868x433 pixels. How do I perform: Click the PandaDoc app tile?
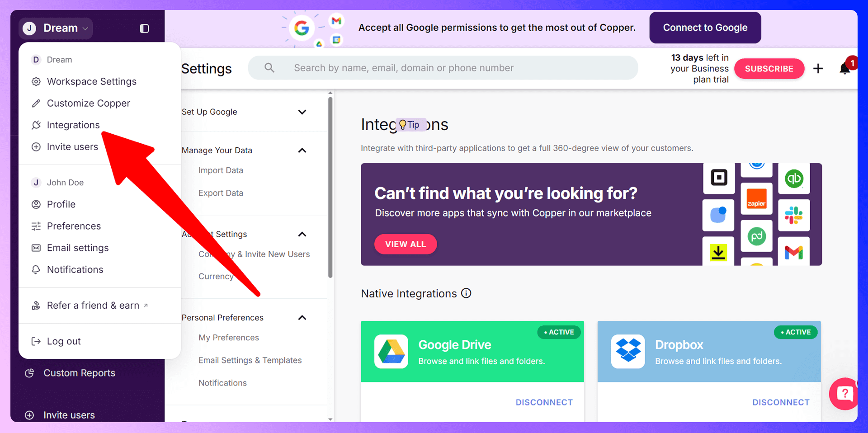[756, 236]
